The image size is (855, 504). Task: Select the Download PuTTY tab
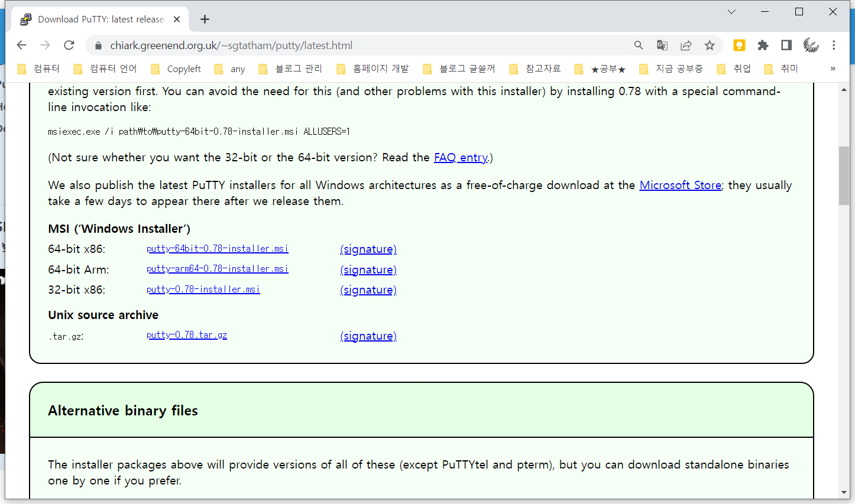(100, 19)
